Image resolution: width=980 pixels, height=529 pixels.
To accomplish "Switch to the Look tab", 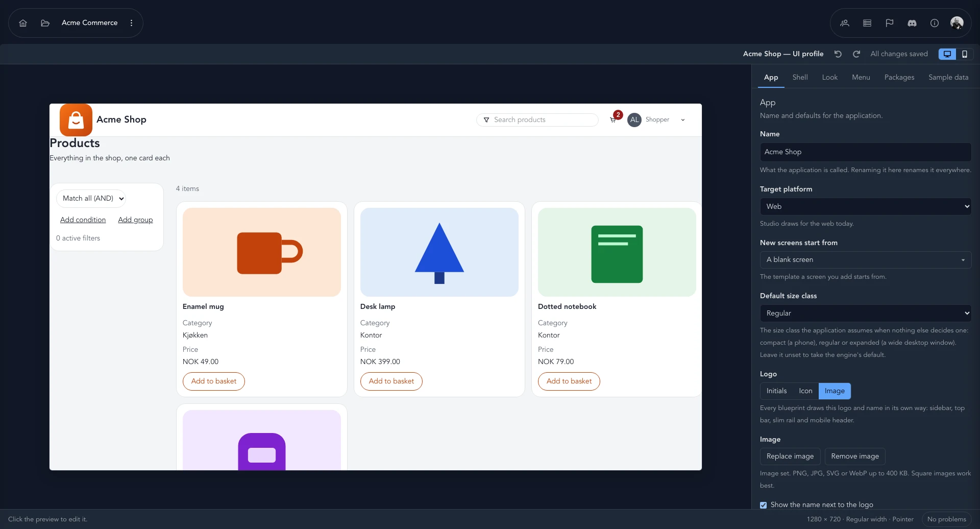I will point(829,78).
